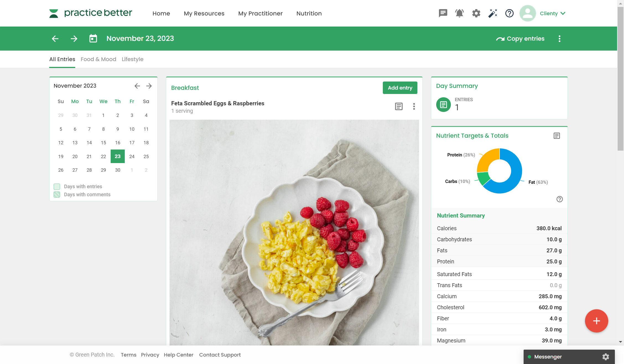
Task: Click the magic wand icon
Action: coord(493,13)
